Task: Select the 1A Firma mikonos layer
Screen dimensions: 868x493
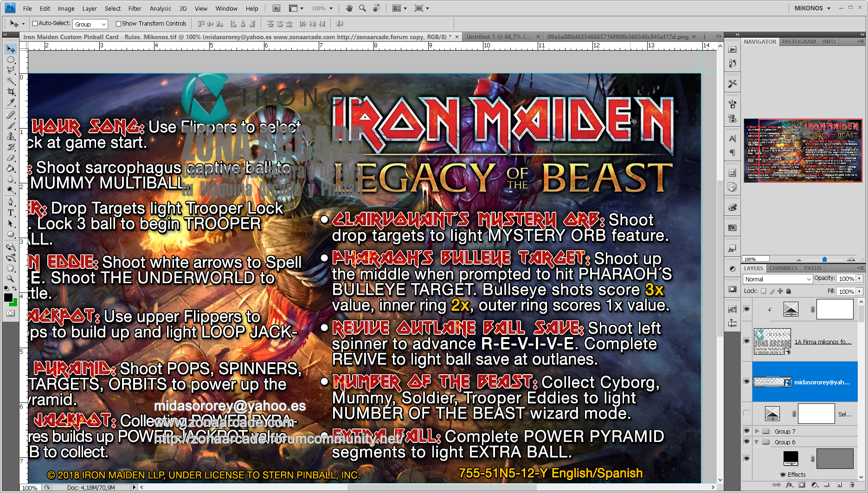Action: [x=822, y=342]
